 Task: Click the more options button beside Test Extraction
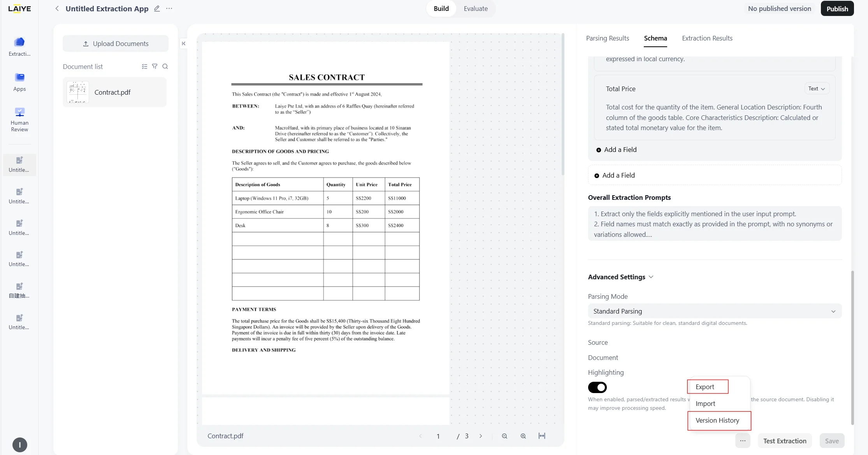pos(743,441)
